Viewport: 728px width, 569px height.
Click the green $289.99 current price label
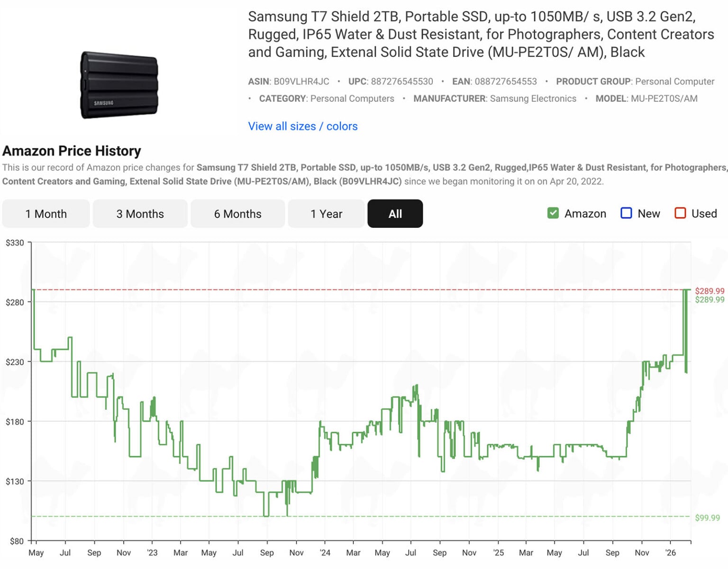coord(709,299)
